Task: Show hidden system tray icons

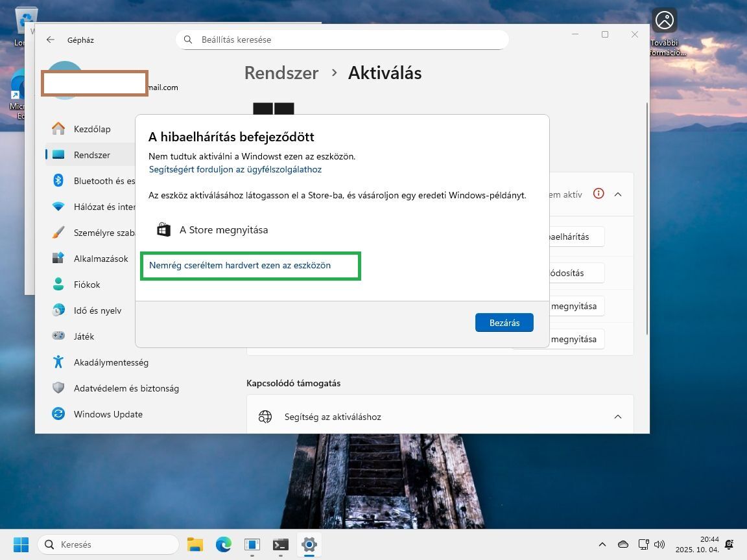Action: 602,544
